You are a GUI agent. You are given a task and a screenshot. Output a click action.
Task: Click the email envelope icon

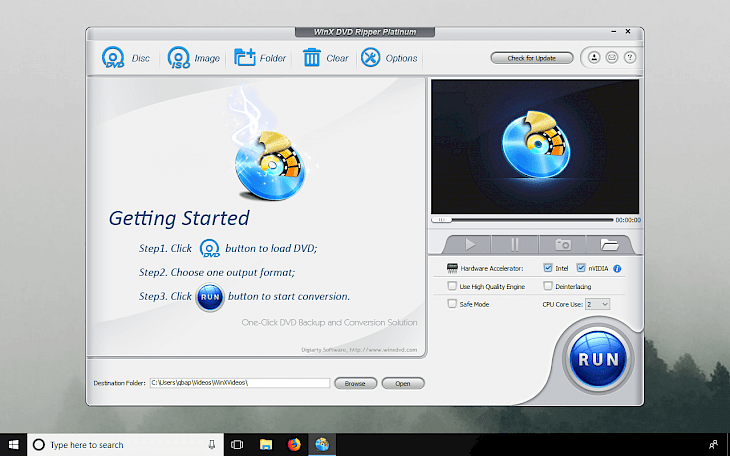click(612, 58)
